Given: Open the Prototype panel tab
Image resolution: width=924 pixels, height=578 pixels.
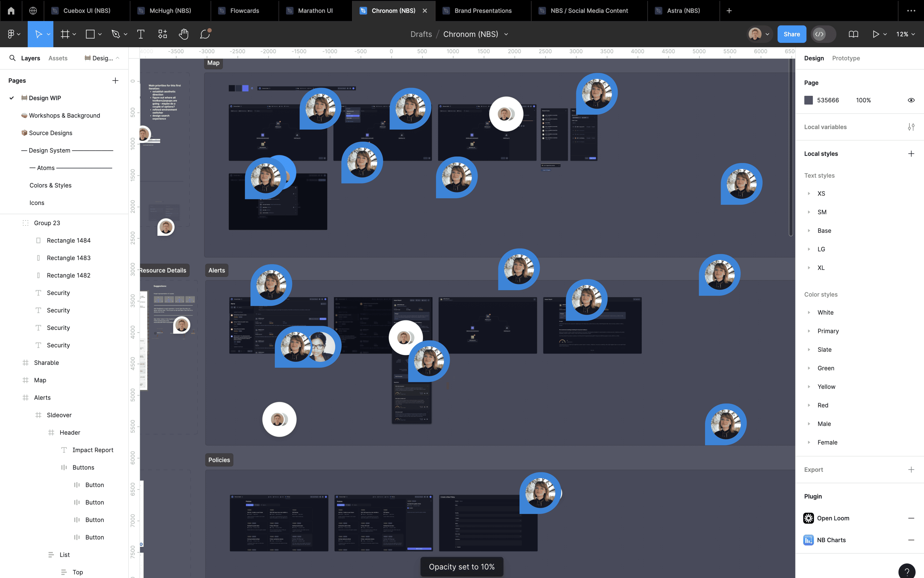Looking at the screenshot, I should click(846, 58).
